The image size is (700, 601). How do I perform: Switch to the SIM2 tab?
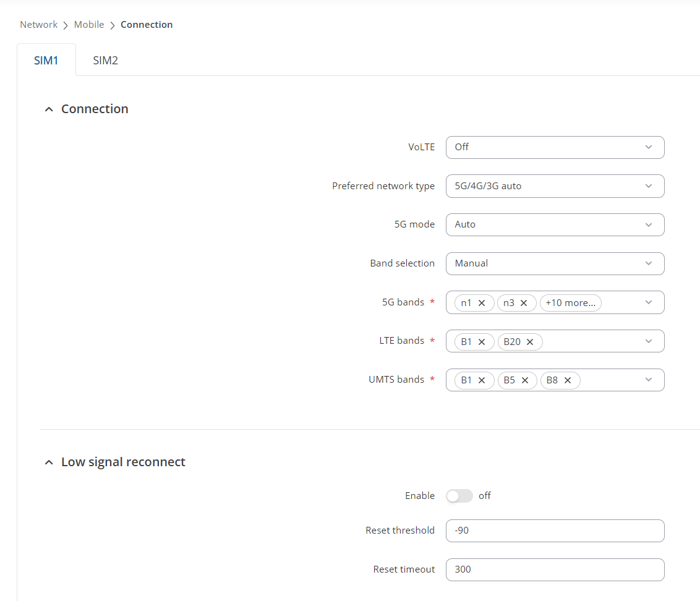[105, 61]
